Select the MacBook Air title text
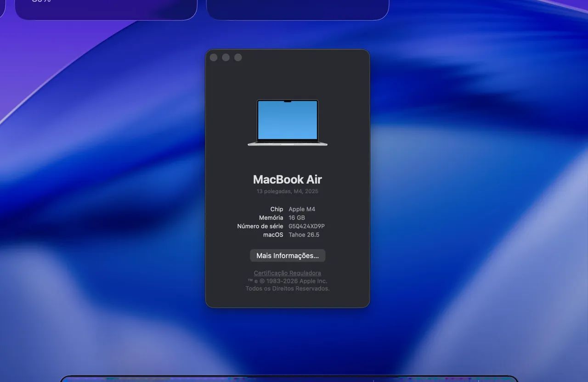Screen dimensions: 588x382 (x=288, y=180)
